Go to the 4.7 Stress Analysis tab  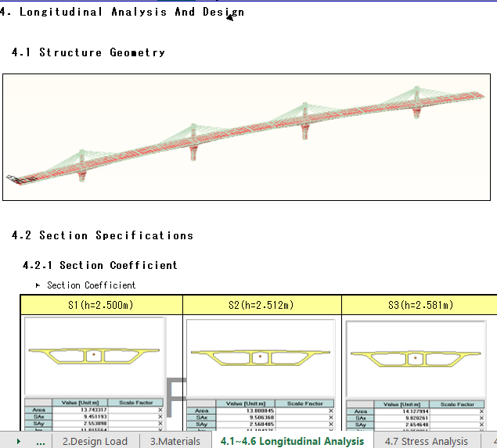coord(426,442)
